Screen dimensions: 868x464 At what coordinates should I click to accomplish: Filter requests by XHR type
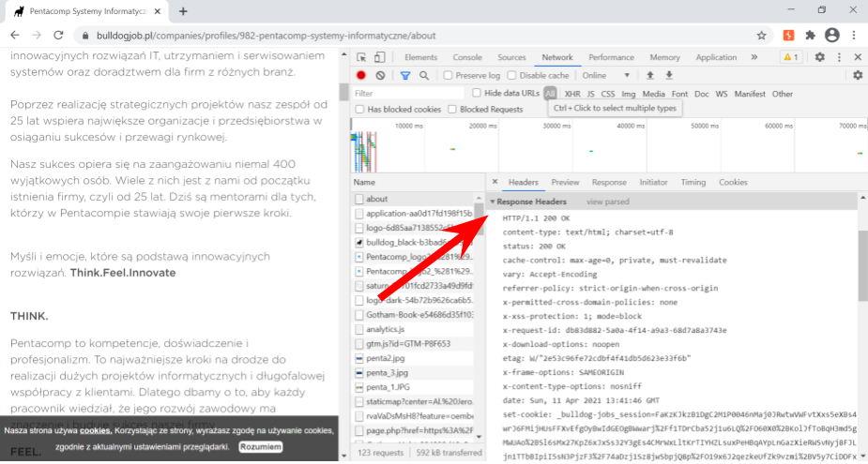[572, 94]
